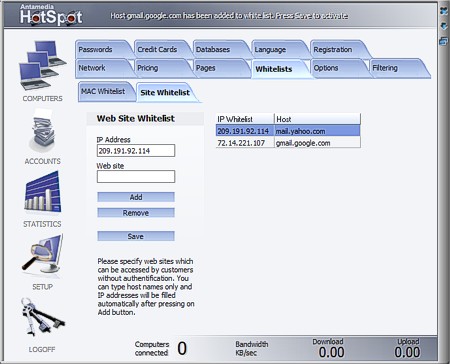The height and width of the screenshot is (364, 450).
Task: Click the Remove button
Action: [x=136, y=213]
